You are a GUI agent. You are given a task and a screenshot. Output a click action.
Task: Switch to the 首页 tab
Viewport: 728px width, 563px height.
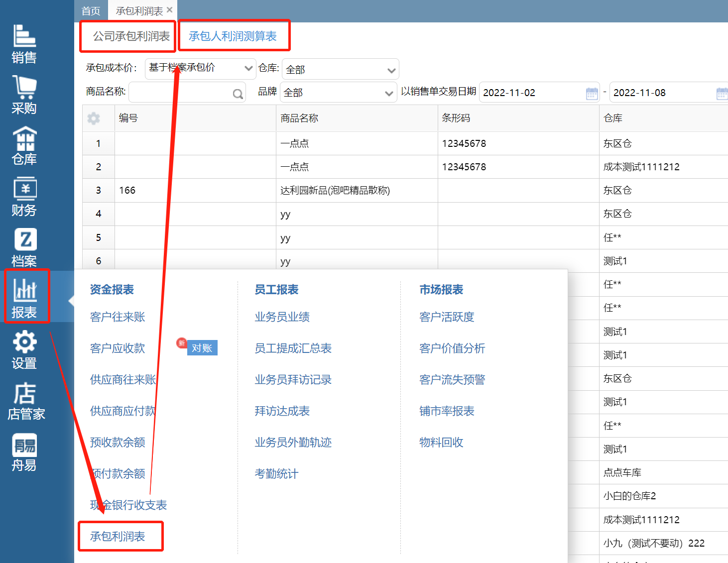[91, 11]
